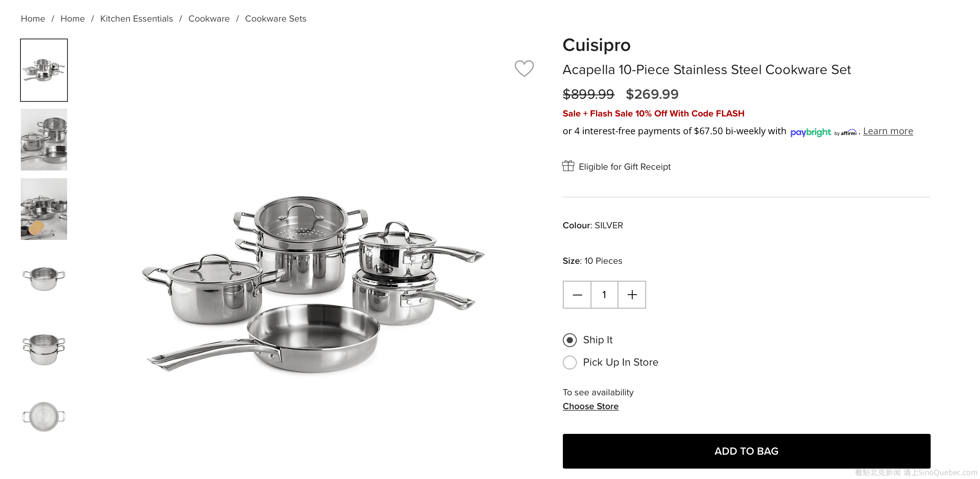
Task: View the second close-up pots thumbnail
Action: (x=44, y=140)
